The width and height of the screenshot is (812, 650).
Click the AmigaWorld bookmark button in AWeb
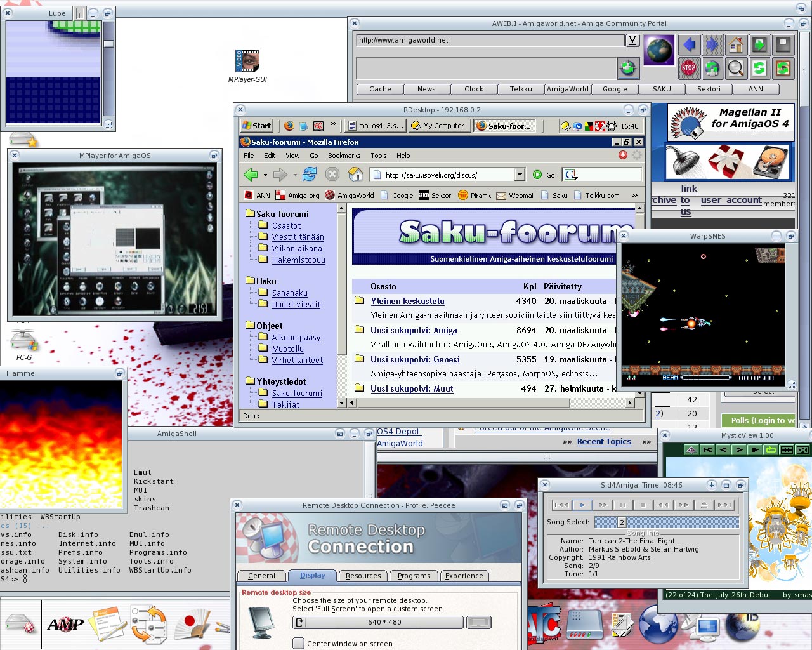[568, 89]
